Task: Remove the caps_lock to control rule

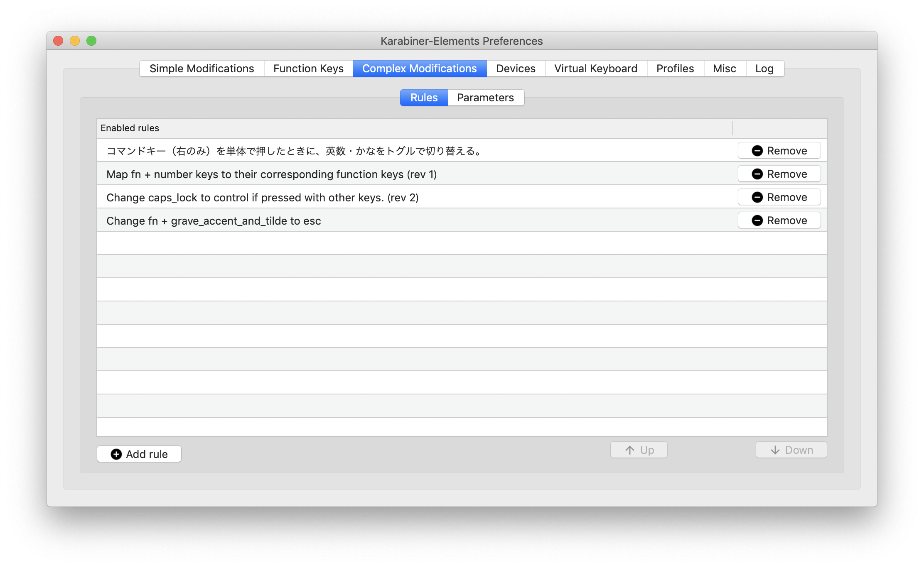Action: click(779, 197)
